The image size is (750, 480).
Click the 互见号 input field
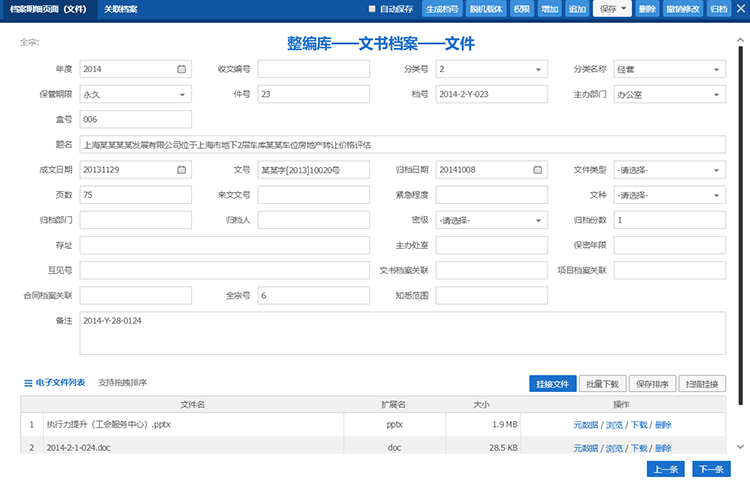(x=225, y=270)
